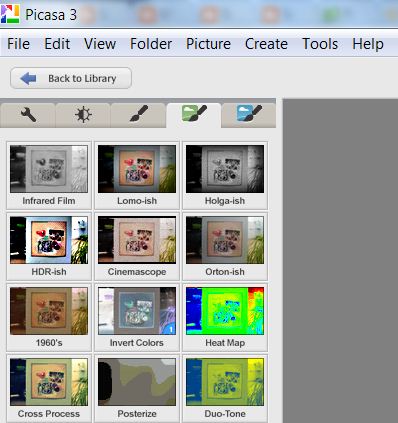Apply the Heat Map effect
Screen dimensions: 398x423
(x=225, y=317)
